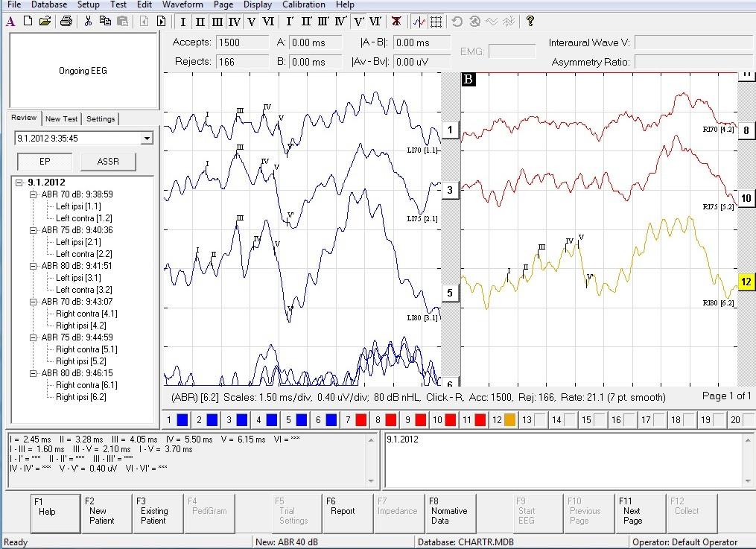Mark wave III' trough label

coord(323,21)
